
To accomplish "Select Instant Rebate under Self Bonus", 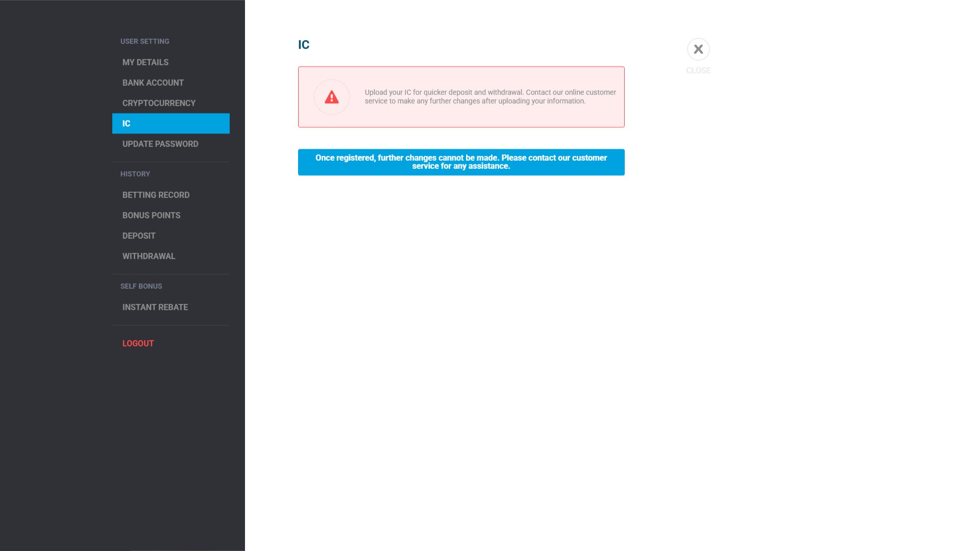I will pos(155,307).
